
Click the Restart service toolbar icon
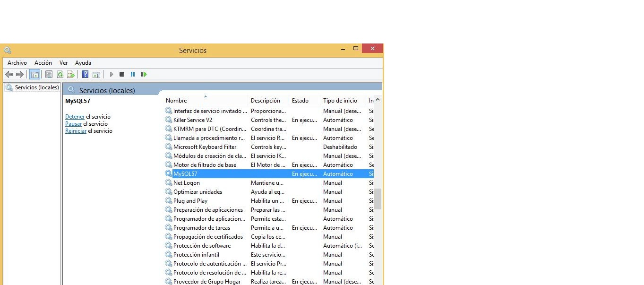point(144,74)
